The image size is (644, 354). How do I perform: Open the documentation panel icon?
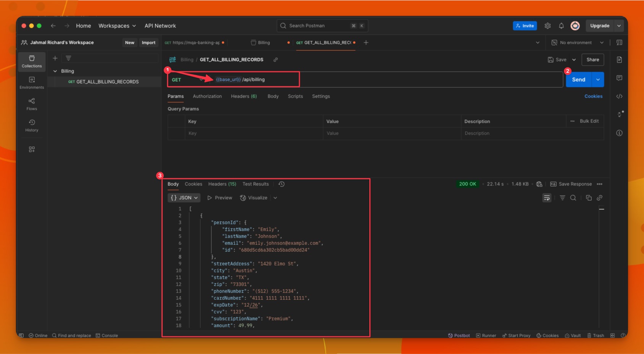click(x=619, y=60)
